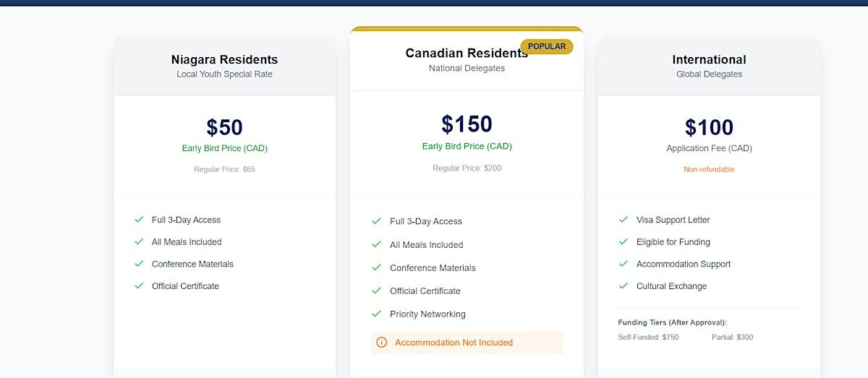Click the checkmark next to Priority Networking

point(376,314)
